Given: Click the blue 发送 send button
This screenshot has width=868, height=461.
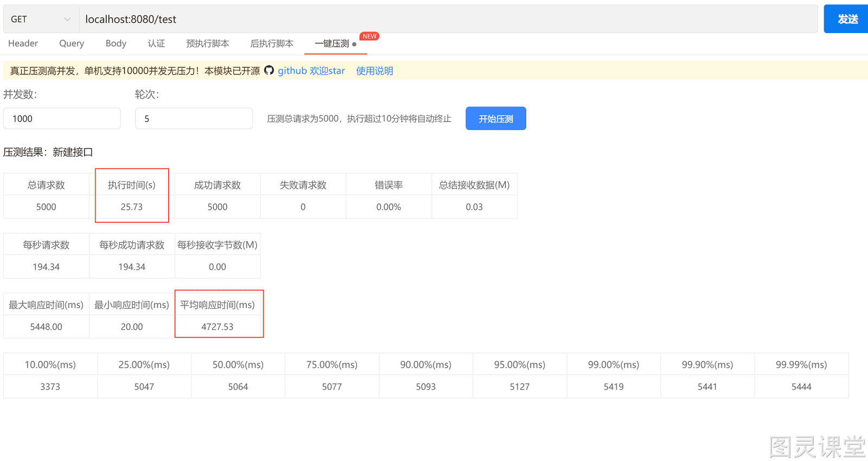Looking at the screenshot, I should 847,19.
